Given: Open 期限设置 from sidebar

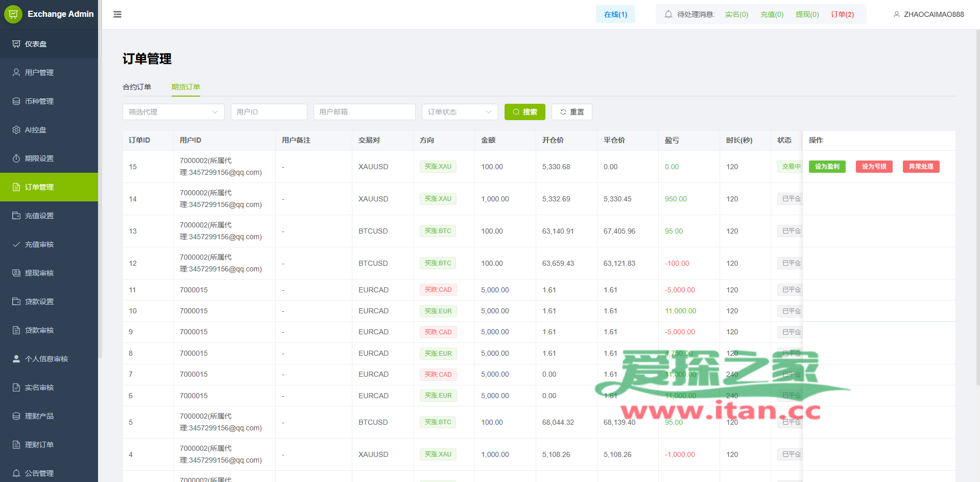Looking at the screenshot, I should tap(39, 158).
